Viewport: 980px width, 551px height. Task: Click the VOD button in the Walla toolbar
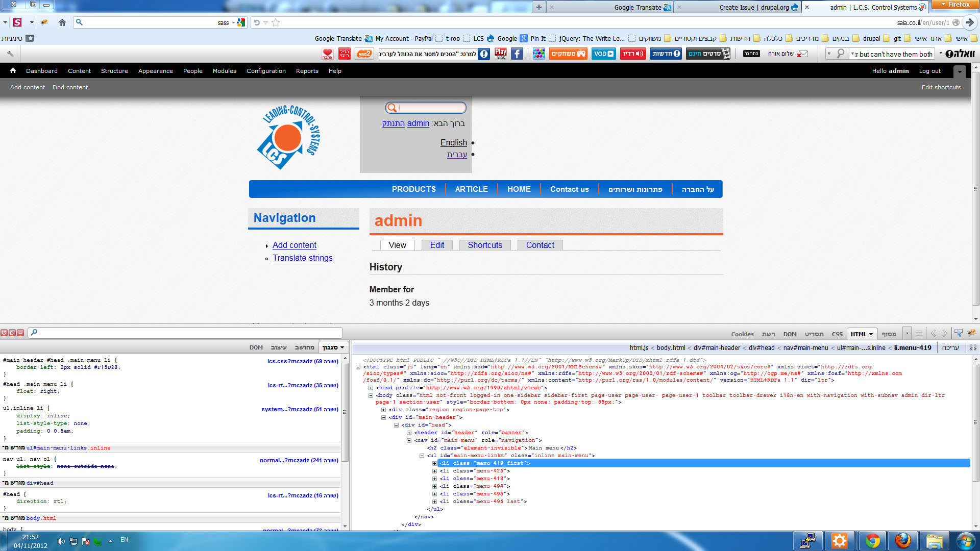604,54
